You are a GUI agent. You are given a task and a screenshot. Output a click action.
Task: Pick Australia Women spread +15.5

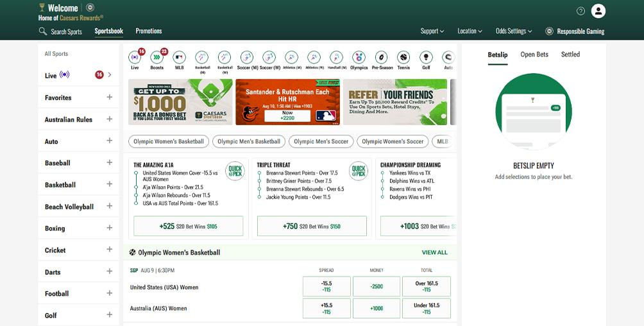click(x=326, y=308)
